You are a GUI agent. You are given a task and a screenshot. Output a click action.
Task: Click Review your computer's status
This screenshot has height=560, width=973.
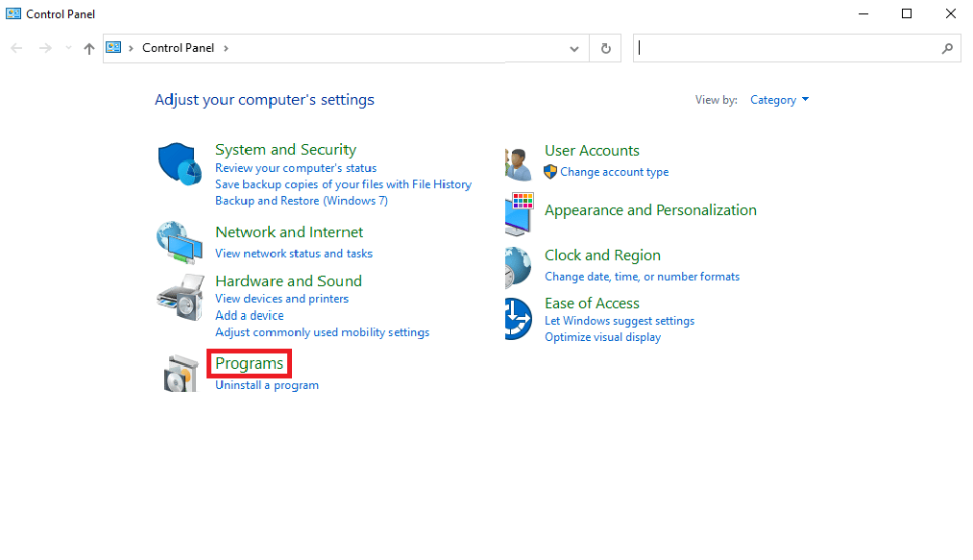click(296, 168)
